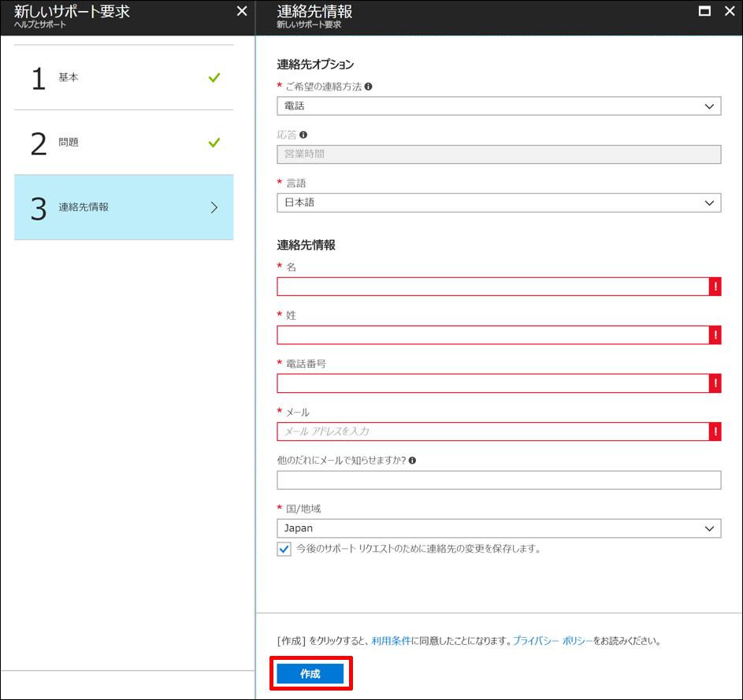This screenshot has width=743, height=700.
Task: Toggle the save contact changes checkbox
Action: click(284, 549)
